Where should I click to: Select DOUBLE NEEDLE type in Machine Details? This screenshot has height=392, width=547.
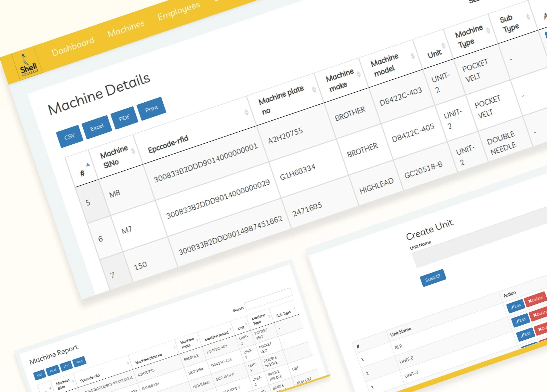point(502,143)
